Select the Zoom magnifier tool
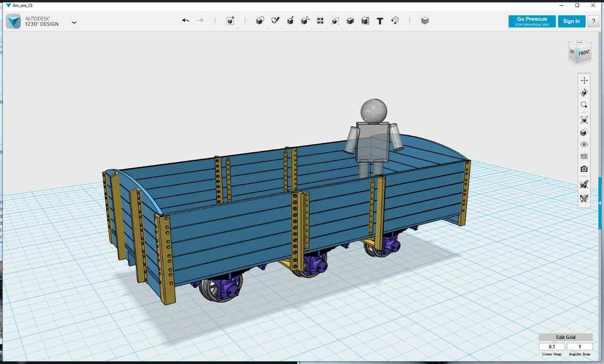The image size is (604, 364). pos(584,105)
